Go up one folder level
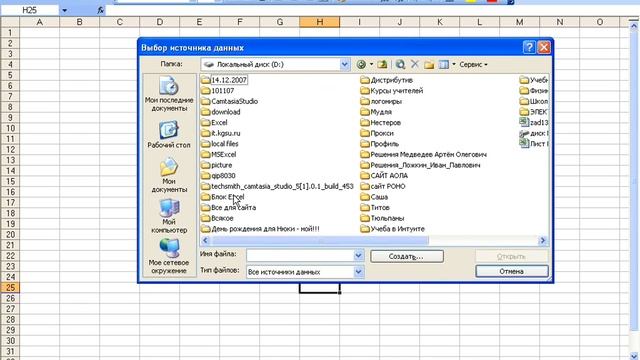This screenshot has width=640, height=360. 382,64
